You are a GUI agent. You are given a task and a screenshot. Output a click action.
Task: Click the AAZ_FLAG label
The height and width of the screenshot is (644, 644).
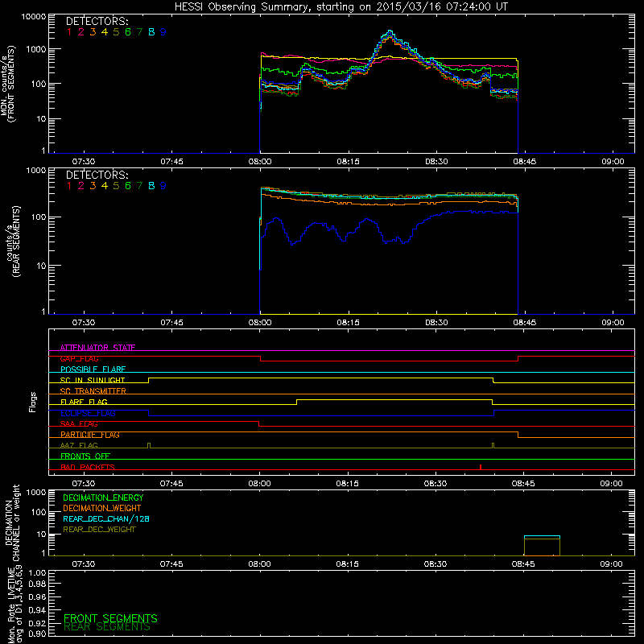(79, 445)
